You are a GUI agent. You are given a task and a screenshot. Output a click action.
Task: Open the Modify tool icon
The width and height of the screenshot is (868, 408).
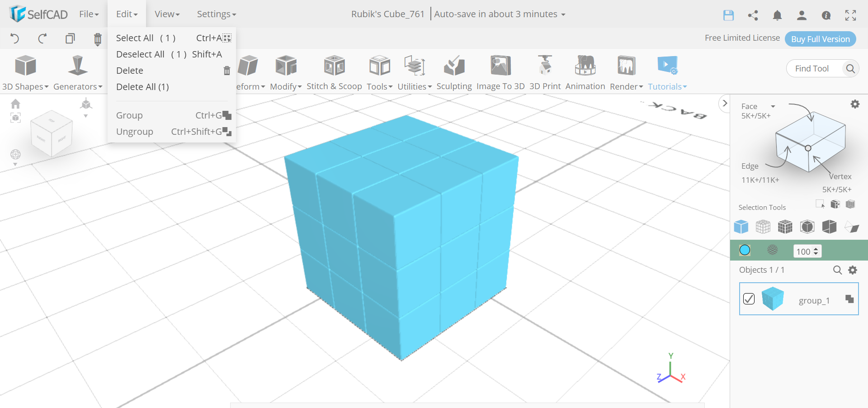pos(286,66)
